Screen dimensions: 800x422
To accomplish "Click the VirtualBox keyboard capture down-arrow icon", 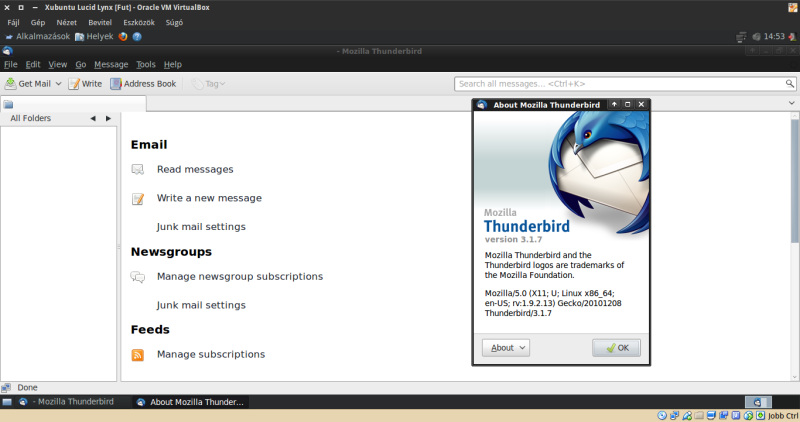I will click(x=761, y=416).
